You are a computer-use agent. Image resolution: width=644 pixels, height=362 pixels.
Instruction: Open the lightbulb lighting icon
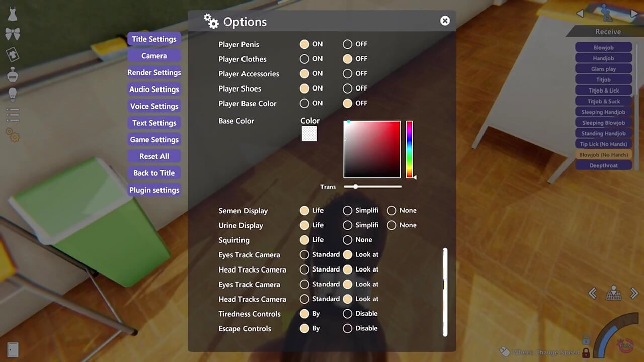pos(13,94)
